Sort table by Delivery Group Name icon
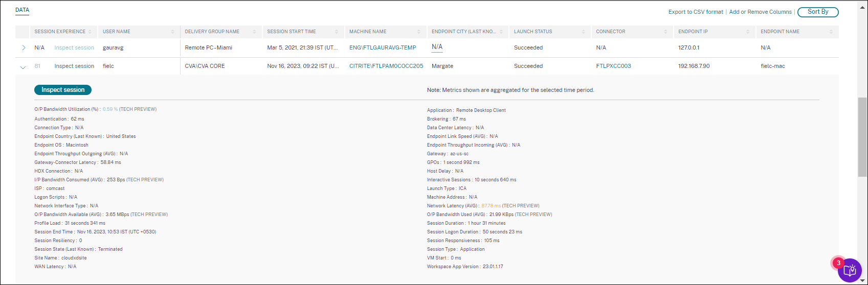This screenshot has width=868, height=285. [x=255, y=32]
